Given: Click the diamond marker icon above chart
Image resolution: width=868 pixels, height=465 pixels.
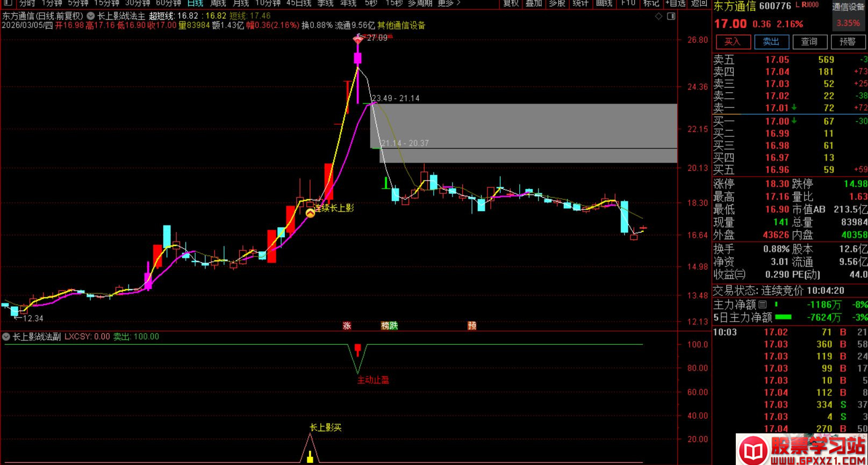Looking at the screenshot, I should pyautogui.click(x=658, y=17).
